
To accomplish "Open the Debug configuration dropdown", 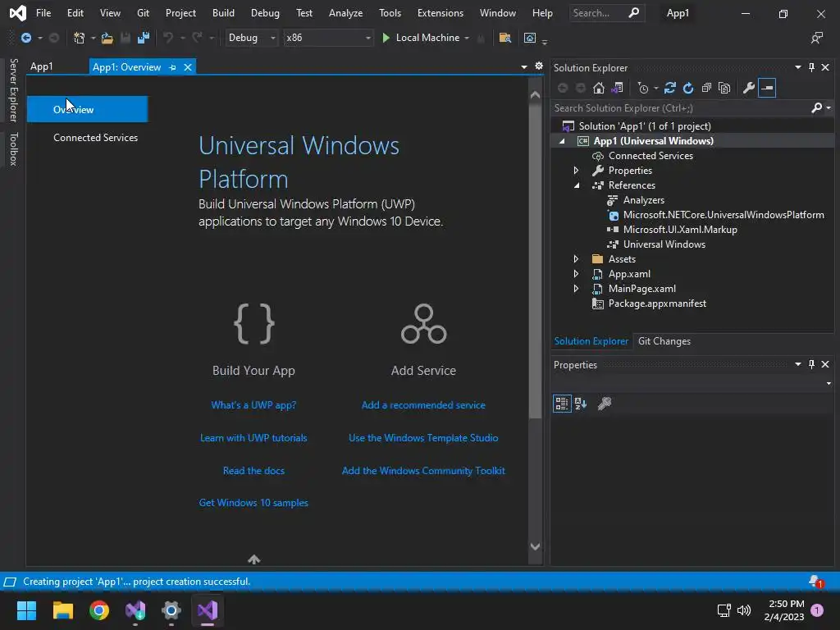I will tap(251, 38).
